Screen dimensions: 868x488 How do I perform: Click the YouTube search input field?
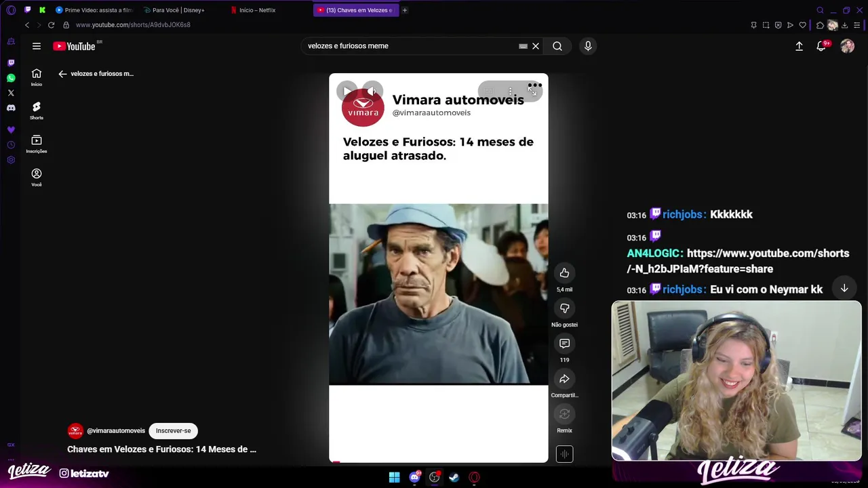pos(410,46)
